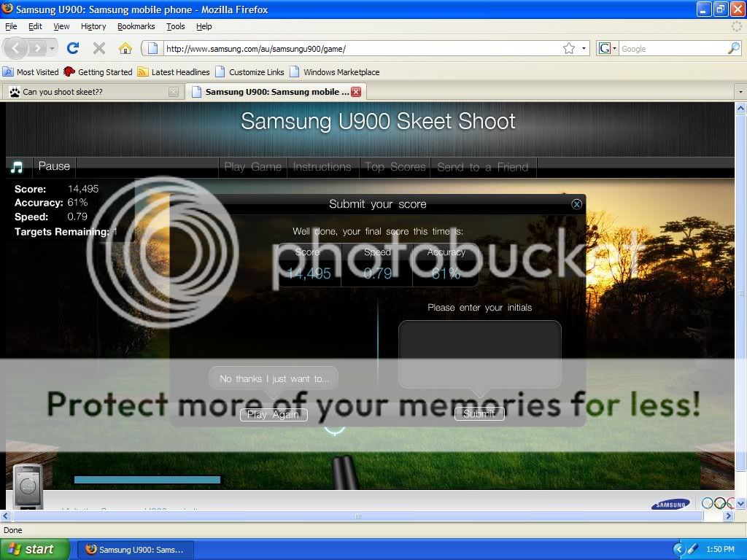Click the Firefox icon in title bar

(7, 9)
